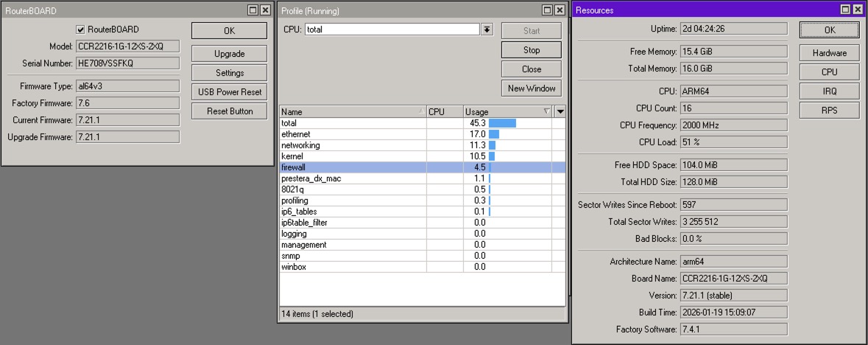
Task: Select the 8021q row
Action: (x=423, y=189)
